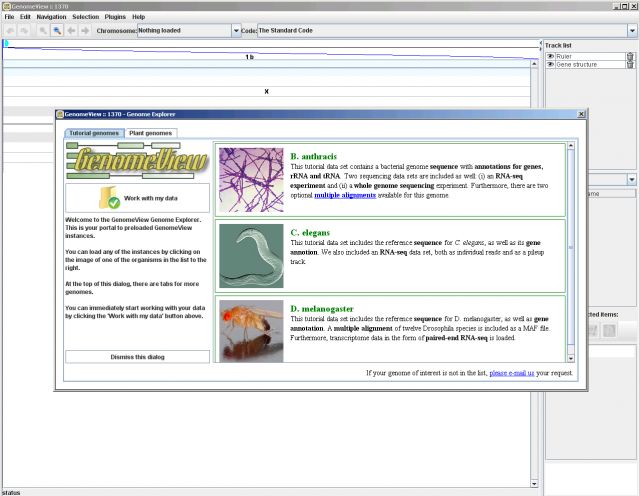This screenshot has height=496, width=640.
Task: Open the Code dropdown arrow
Action: pos(632,31)
